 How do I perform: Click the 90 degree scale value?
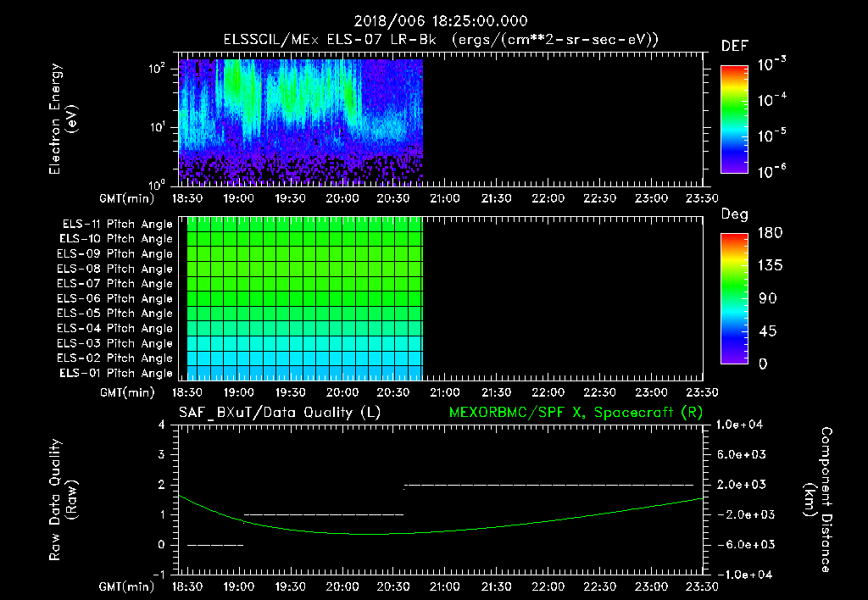[x=768, y=298]
